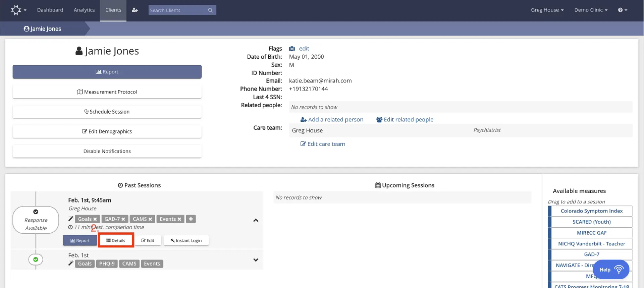Open the main client Report button

[107, 72]
